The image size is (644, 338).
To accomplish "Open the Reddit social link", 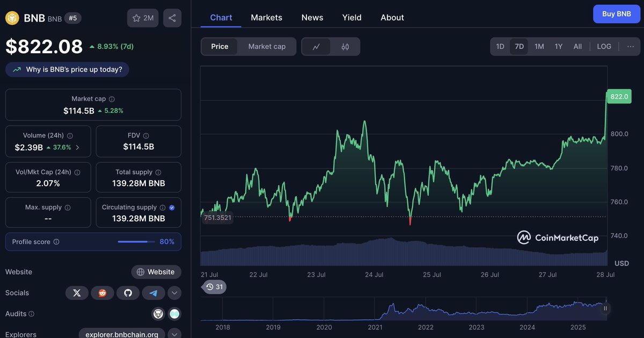I will click(x=103, y=293).
